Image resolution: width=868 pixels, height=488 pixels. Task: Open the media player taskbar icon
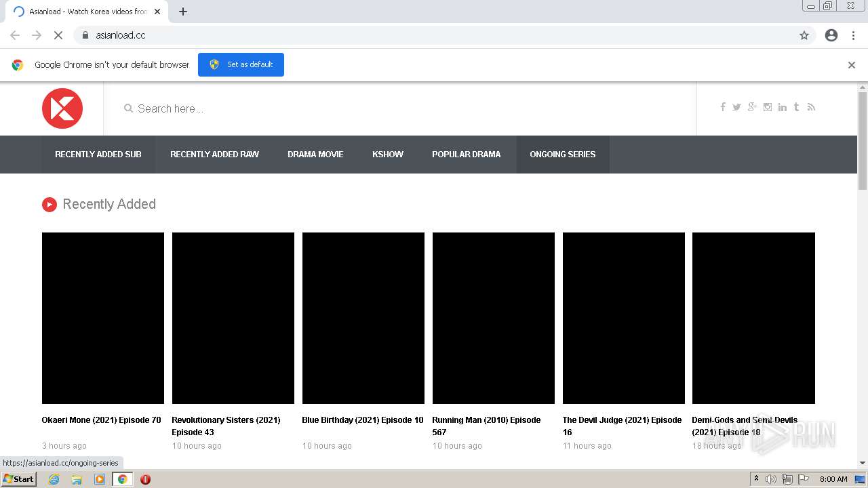[100, 479]
